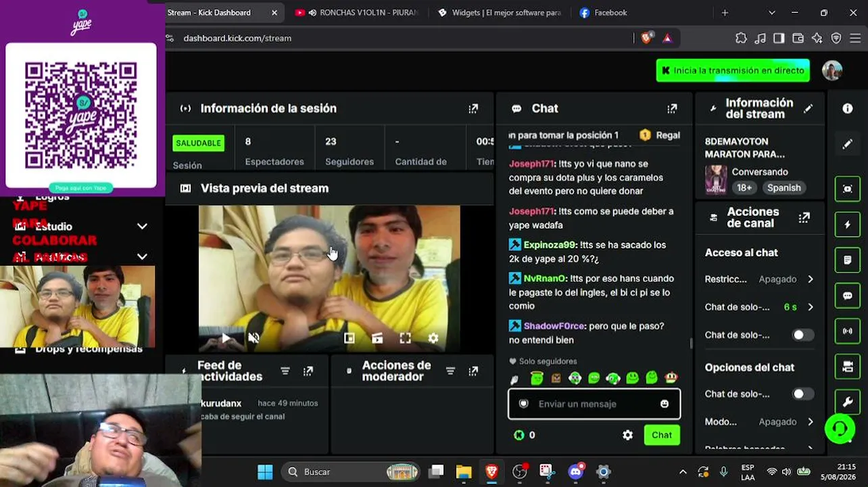
Task: Open the Buscar taskbar search box
Action: (350, 472)
